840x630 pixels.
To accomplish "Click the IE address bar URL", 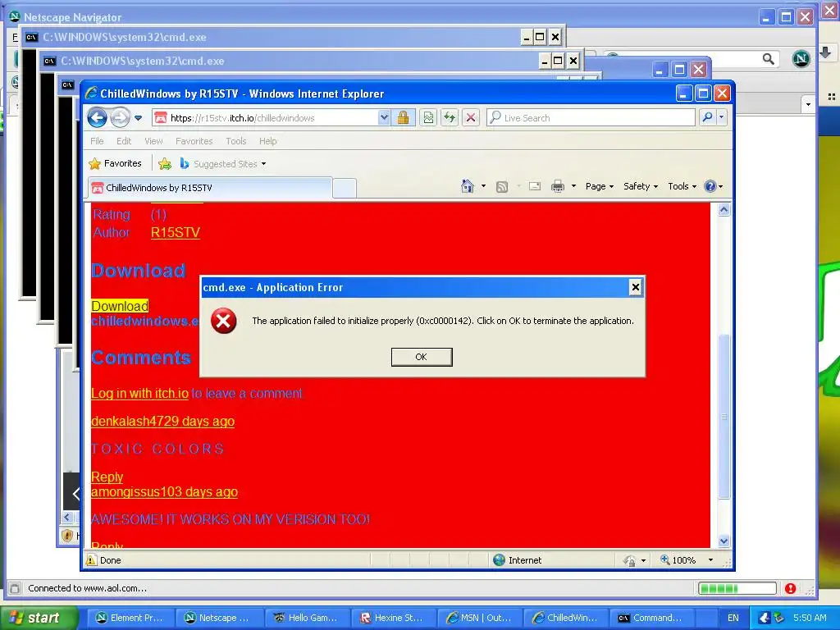I will pyautogui.click(x=243, y=118).
